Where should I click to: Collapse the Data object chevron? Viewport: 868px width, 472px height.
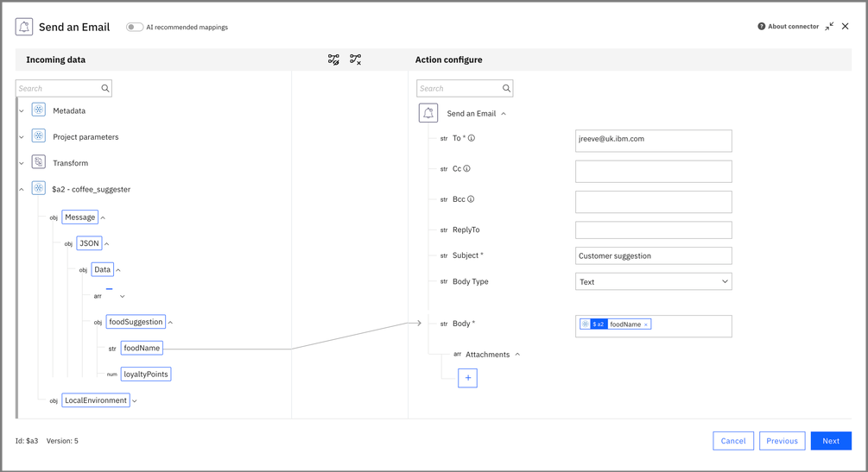tap(118, 270)
